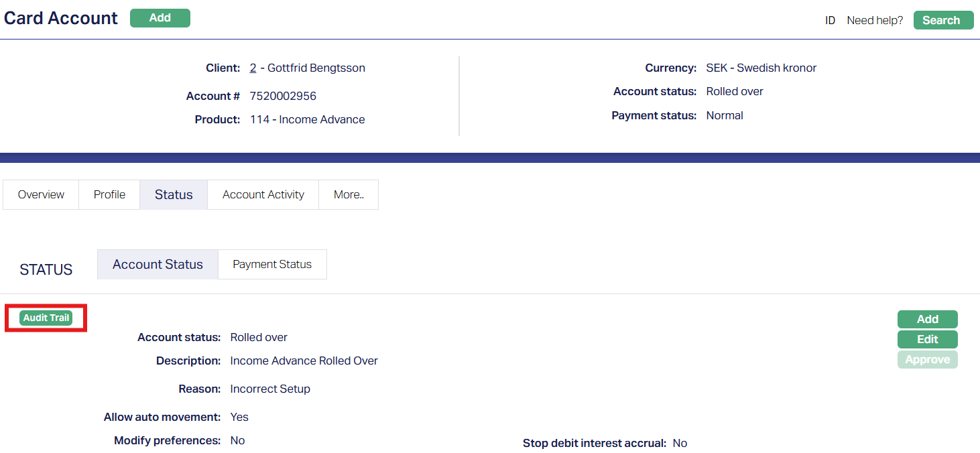The width and height of the screenshot is (980, 453).
Task: Click the ID link in header
Action: click(830, 20)
